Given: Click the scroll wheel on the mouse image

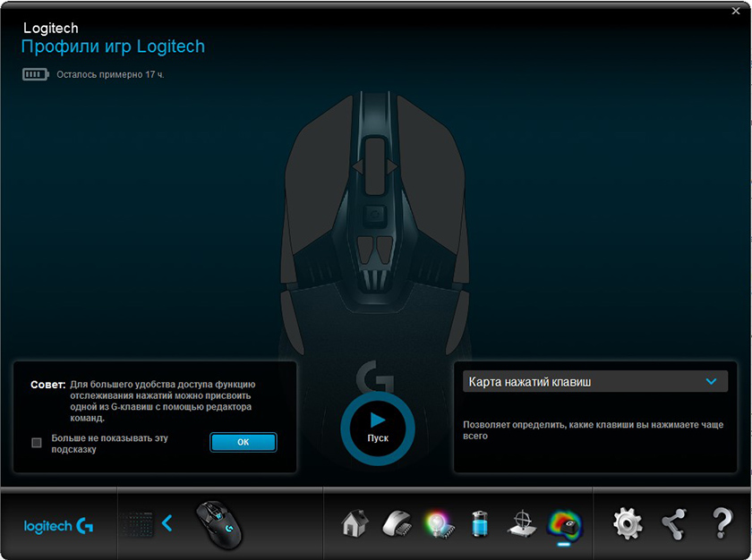Looking at the screenshot, I should pyautogui.click(x=375, y=165).
